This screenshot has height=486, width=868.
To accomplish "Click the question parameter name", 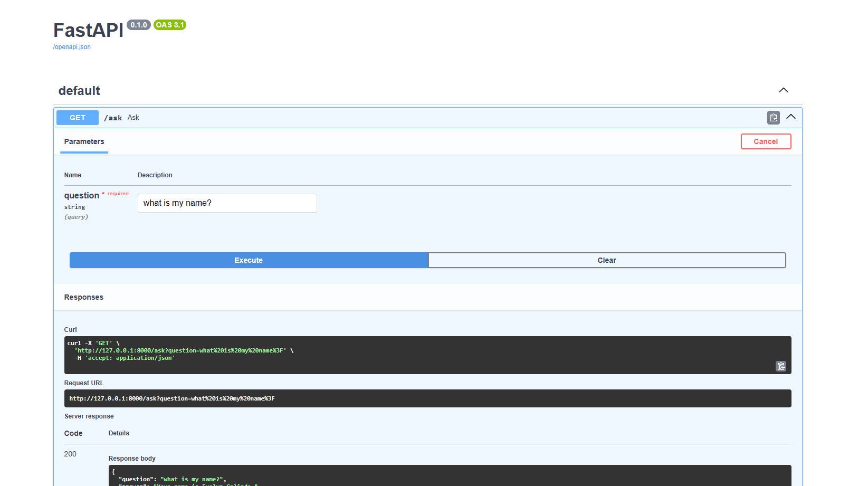I will coord(82,195).
